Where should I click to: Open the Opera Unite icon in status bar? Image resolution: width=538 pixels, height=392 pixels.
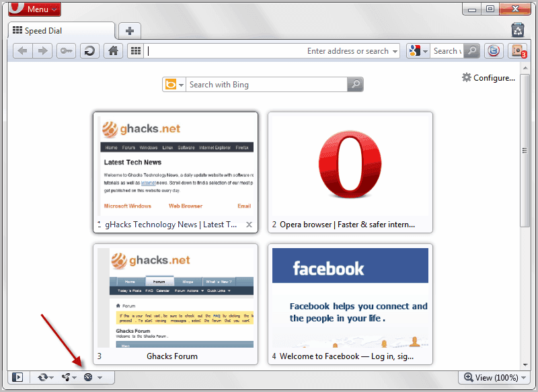(x=66, y=377)
